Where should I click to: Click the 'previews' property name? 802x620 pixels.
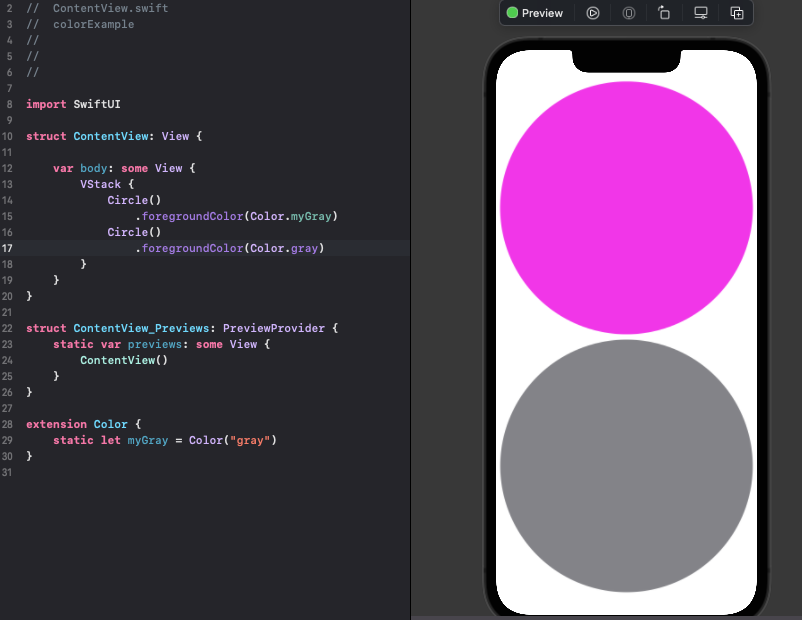click(x=154, y=344)
